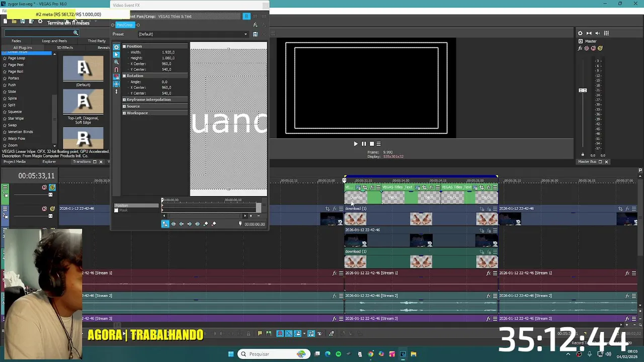Toggle snapping magnet icon in Pan/Crop

[x=116, y=69]
